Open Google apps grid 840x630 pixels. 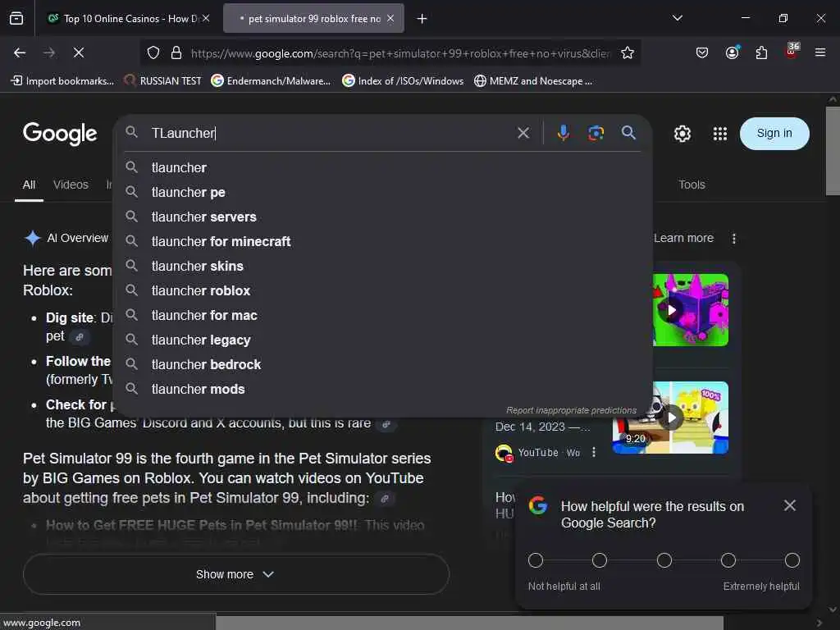click(x=720, y=134)
